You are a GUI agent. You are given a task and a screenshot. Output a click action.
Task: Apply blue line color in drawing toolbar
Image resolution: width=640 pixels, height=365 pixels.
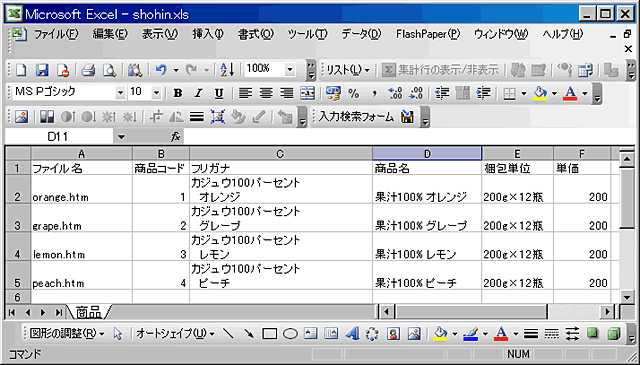coord(471,334)
